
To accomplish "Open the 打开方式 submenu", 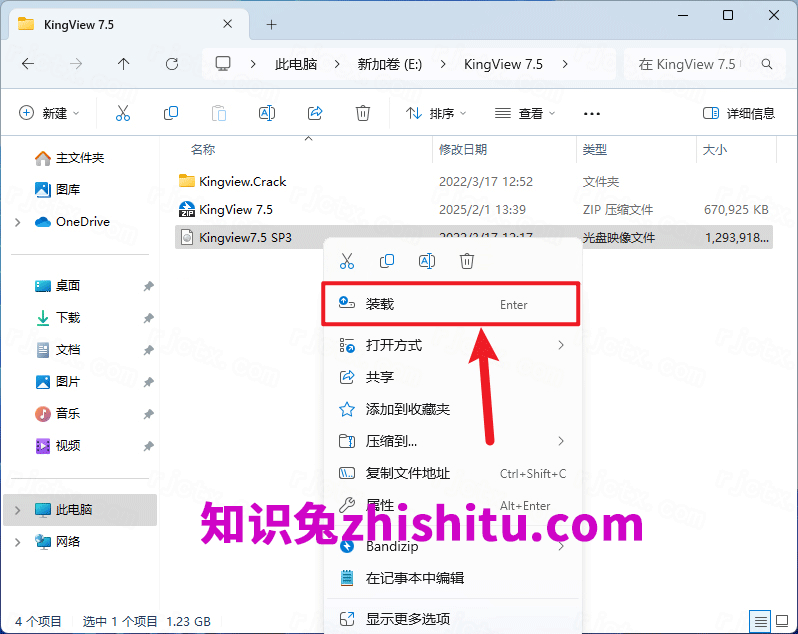I will coord(452,345).
